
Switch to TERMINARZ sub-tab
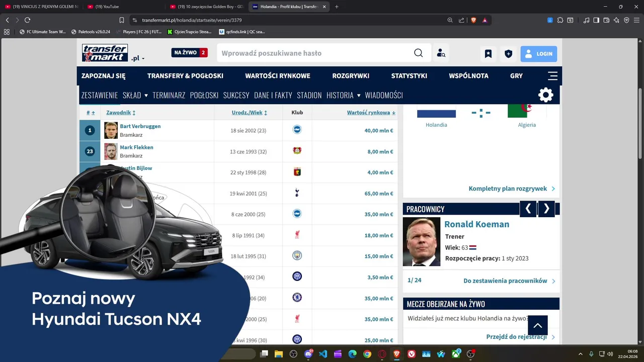tap(169, 95)
